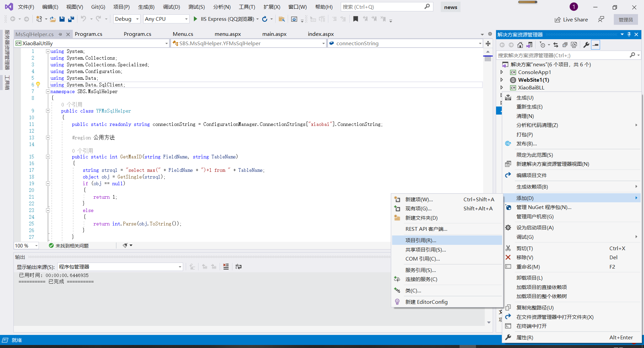644x348 pixels.
Task: Click the split editor icon above scrollbar
Action: point(488,44)
